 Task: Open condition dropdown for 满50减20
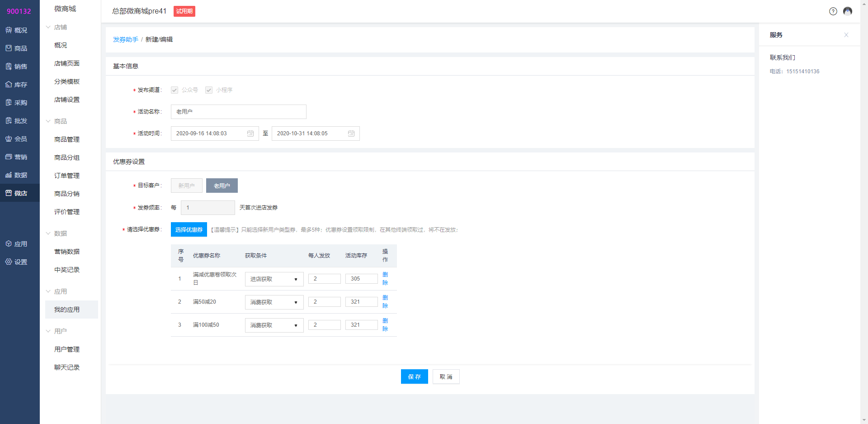coord(274,302)
